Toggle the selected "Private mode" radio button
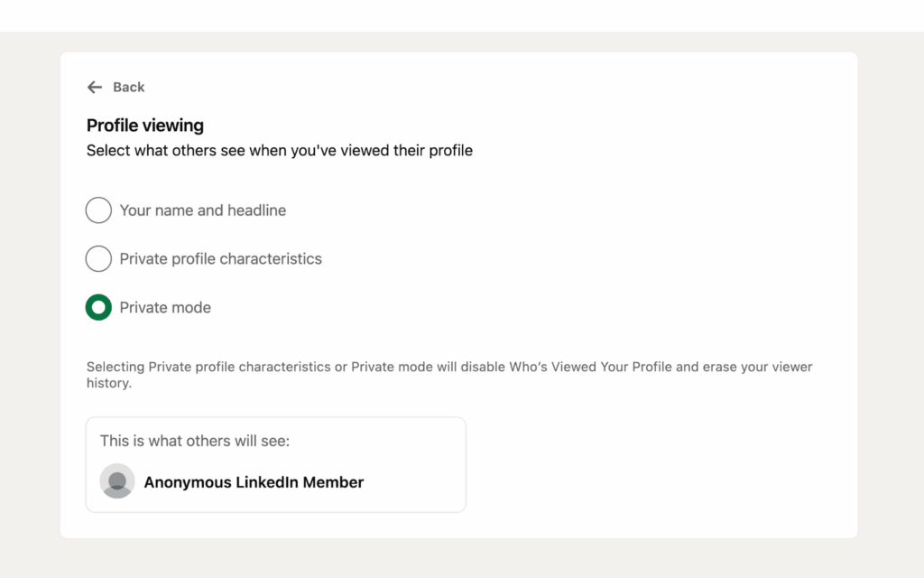 98,308
